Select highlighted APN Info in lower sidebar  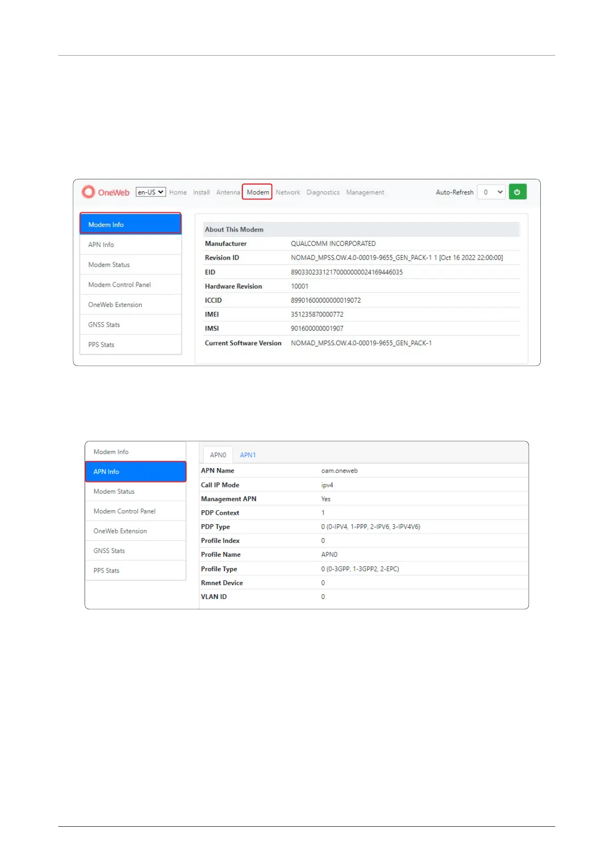(136, 472)
